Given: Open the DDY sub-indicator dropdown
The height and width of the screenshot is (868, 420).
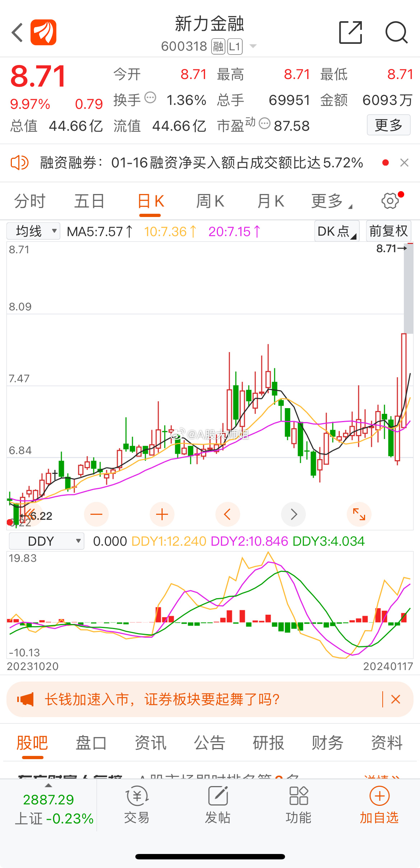Looking at the screenshot, I should click(x=46, y=541).
